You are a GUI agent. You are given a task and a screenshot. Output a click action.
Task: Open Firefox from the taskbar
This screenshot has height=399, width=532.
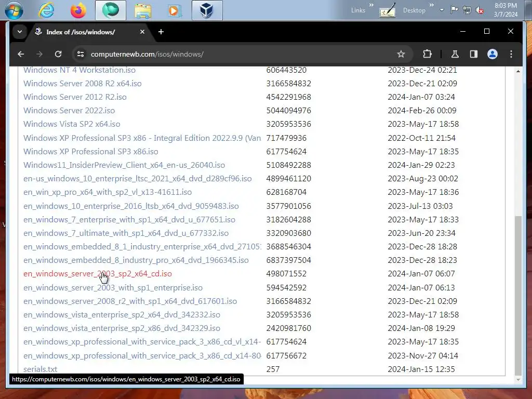tap(78, 10)
